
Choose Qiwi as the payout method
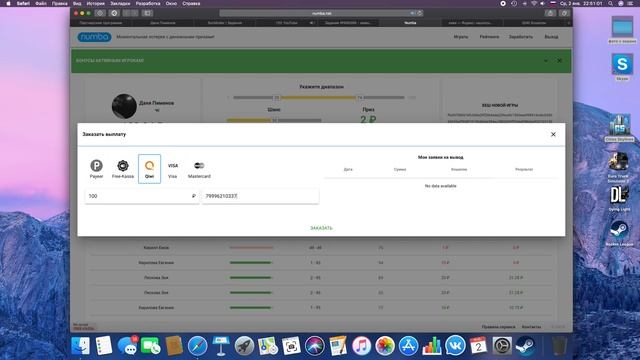[149, 169]
